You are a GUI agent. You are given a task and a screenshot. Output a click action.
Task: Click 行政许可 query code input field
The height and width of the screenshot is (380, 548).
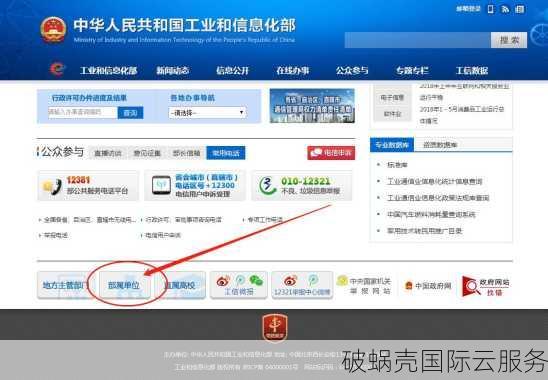(x=82, y=112)
